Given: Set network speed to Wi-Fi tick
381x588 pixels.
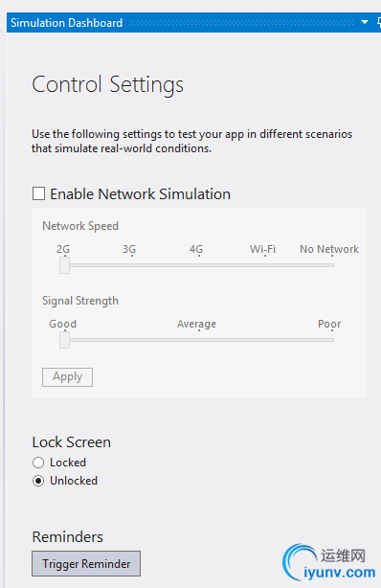Looking at the screenshot, I should point(265,265).
